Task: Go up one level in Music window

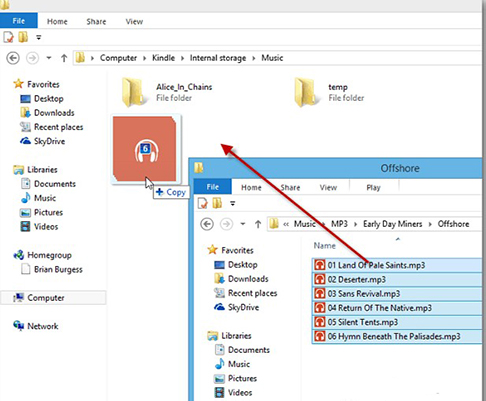Action: (x=64, y=58)
